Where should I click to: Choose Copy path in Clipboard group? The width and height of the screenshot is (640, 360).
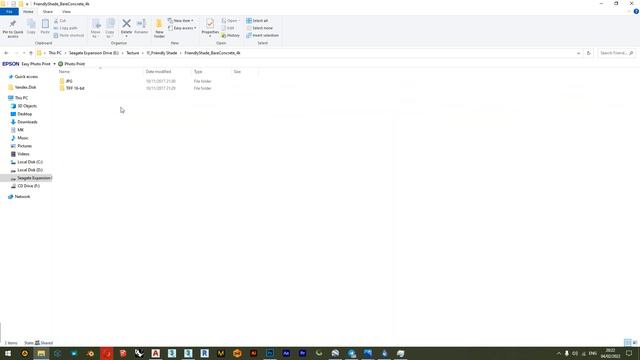pyautogui.click(x=65, y=28)
